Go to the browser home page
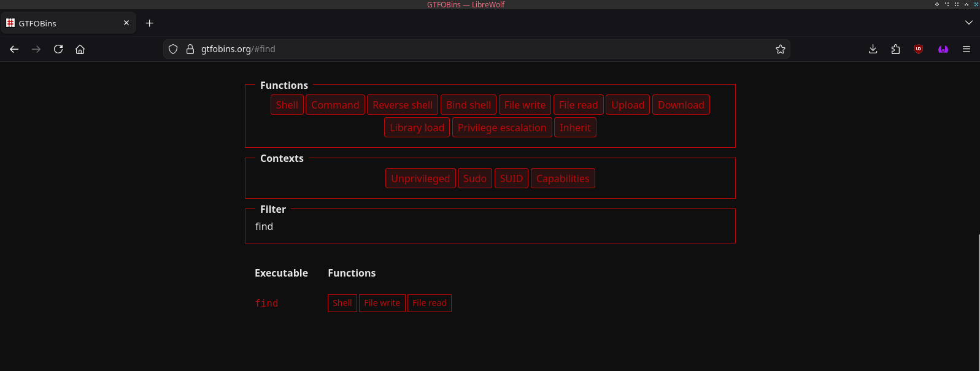980x371 pixels. pyautogui.click(x=80, y=49)
